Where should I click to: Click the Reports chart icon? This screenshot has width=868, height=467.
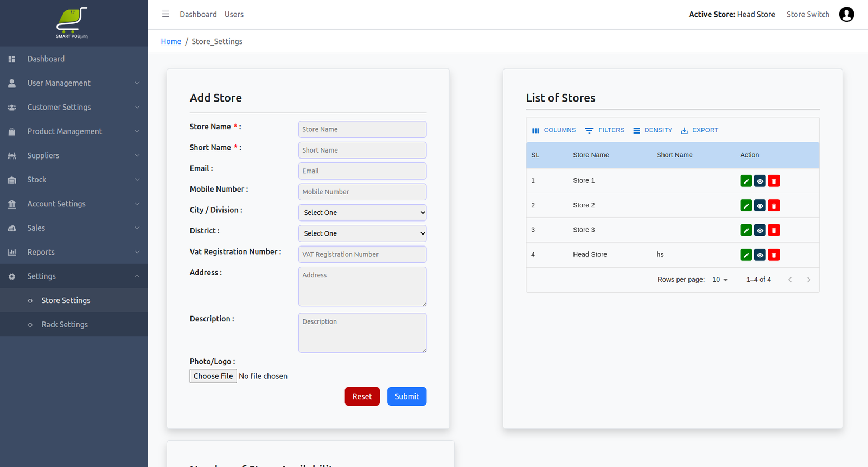tap(12, 253)
